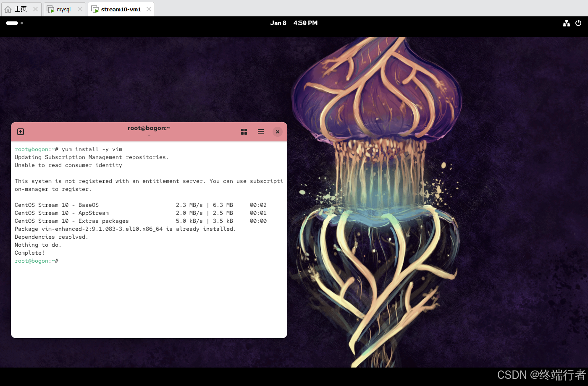Show the terminal tab overview grid

[x=244, y=132]
